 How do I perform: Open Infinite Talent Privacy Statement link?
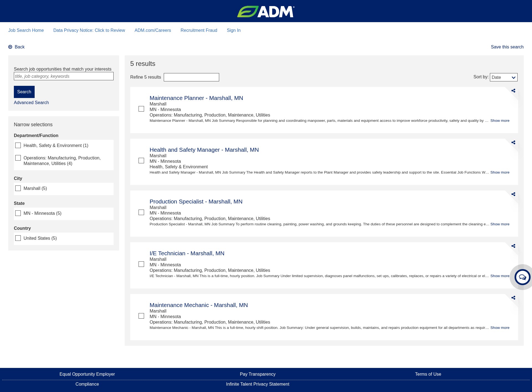point(258,384)
